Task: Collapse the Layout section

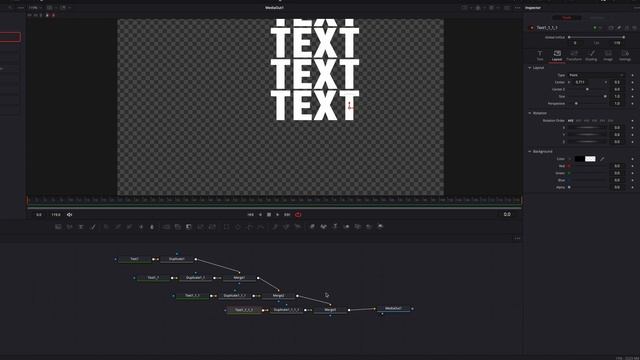Action: (530, 68)
